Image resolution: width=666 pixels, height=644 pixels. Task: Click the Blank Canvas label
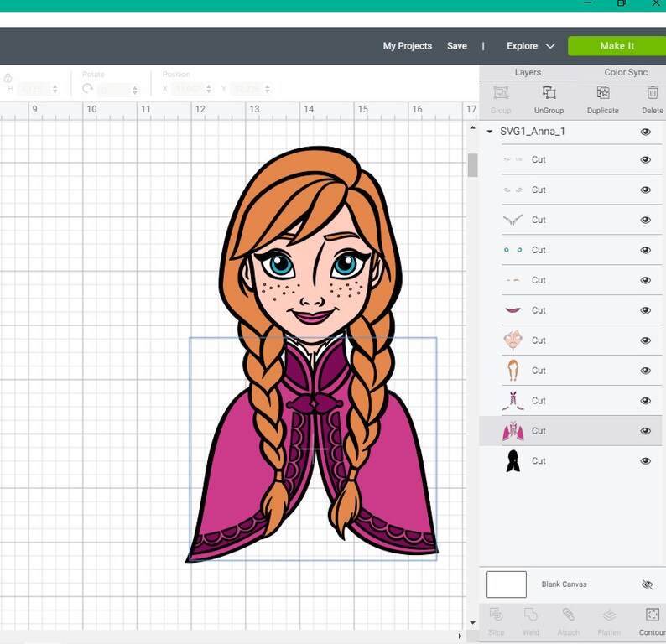pos(564,584)
